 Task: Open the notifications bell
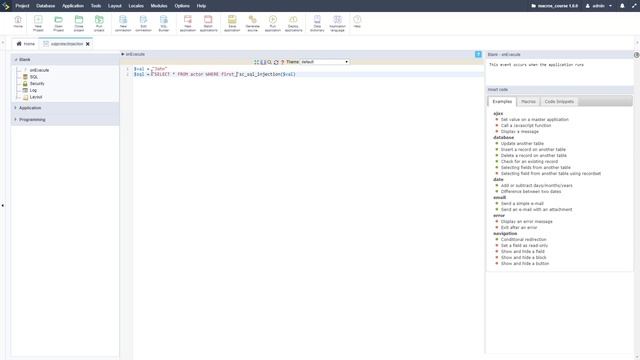pyautogui.click(x=622, y=6)
